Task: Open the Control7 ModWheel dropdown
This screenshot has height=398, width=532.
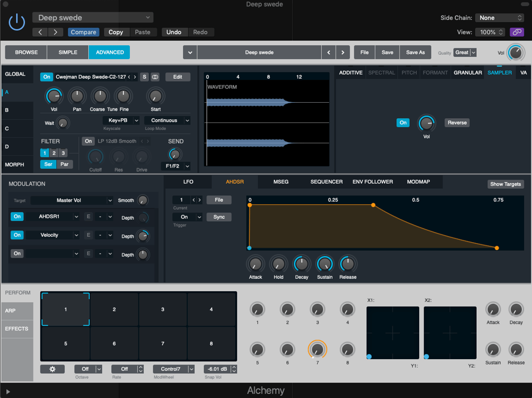Action: 173,369
